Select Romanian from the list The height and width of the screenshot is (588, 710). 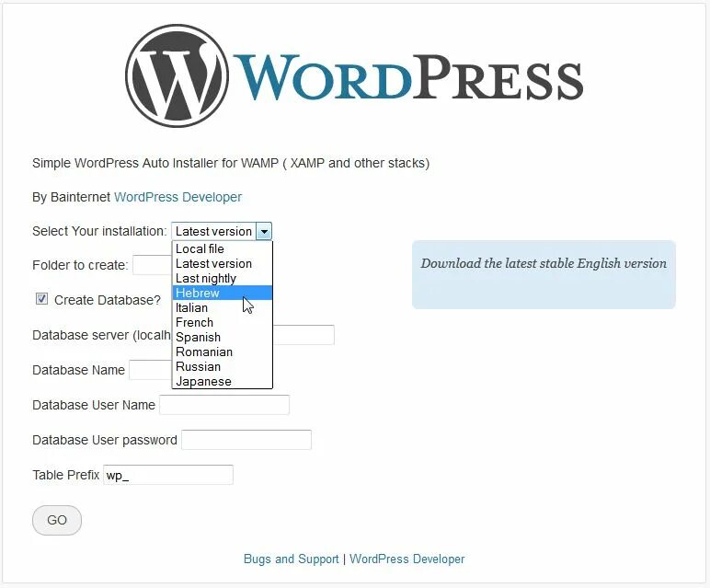223,352
